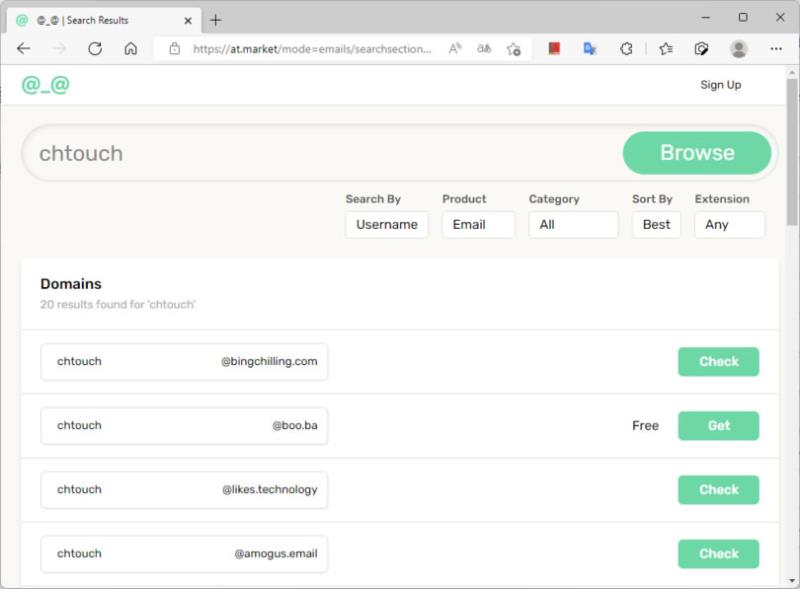Click the translate extension icon
Screen dimensions: 800x589
(x=590, y=49)
